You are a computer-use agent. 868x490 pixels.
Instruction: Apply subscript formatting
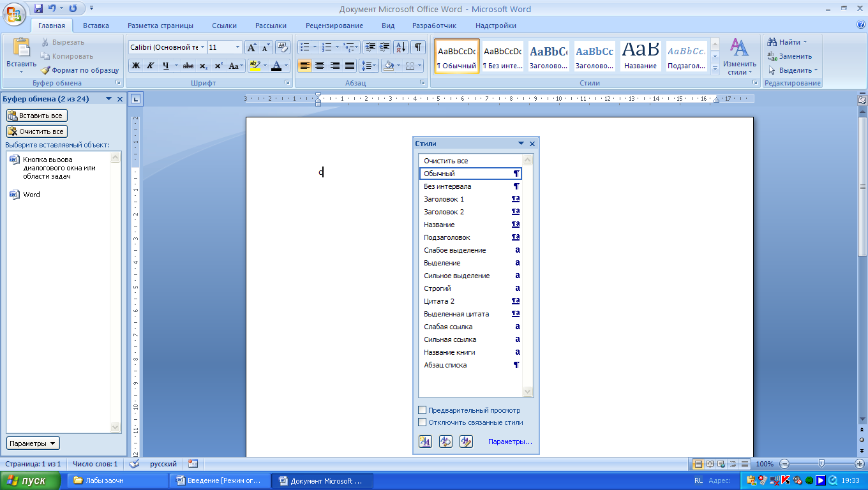203,66
